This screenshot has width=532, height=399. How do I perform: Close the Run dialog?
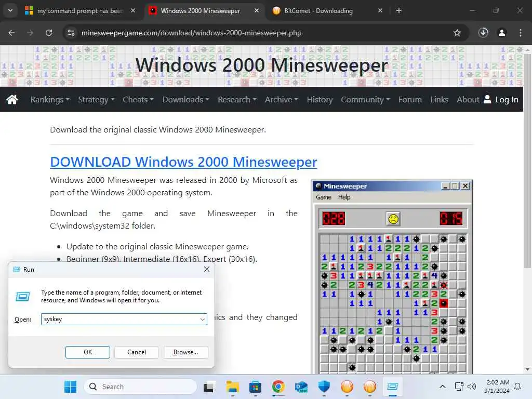click(207, 270)
